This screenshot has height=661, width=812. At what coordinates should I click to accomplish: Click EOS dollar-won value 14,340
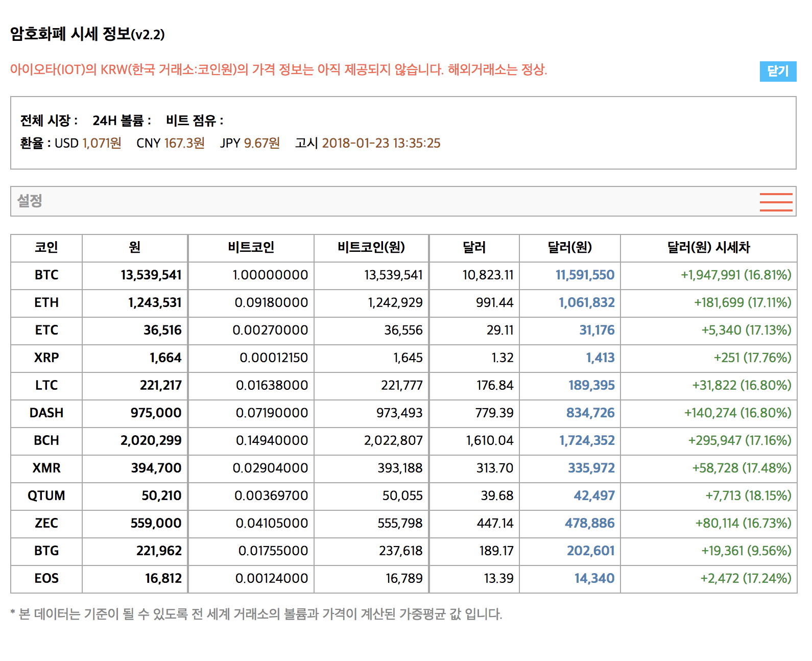pyautogui.click(x=594, y=579)
